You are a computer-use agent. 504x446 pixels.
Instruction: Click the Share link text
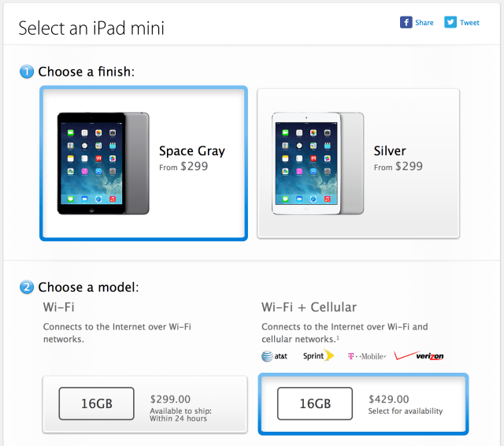tap(424, 23)
